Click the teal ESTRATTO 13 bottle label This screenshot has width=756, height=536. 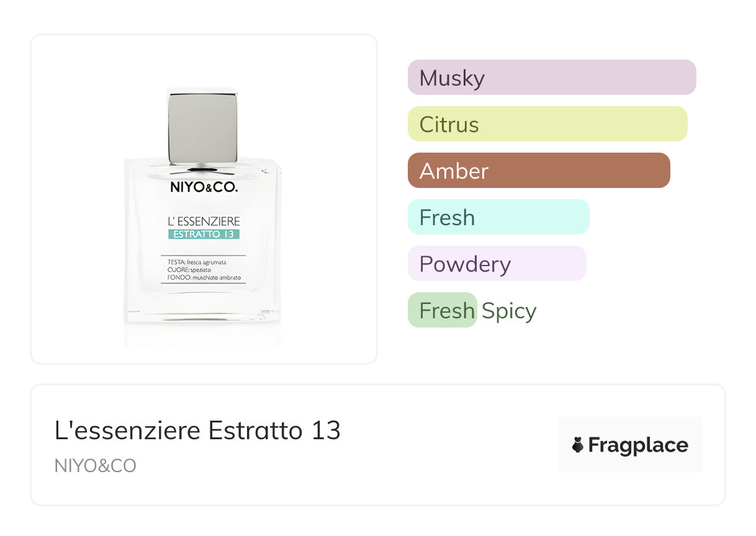tap(204, 234)
